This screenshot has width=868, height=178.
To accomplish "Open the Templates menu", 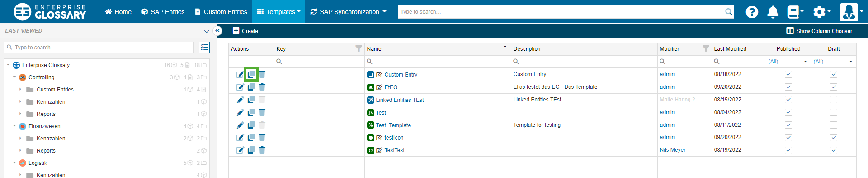I will click(x=278, y=12).
